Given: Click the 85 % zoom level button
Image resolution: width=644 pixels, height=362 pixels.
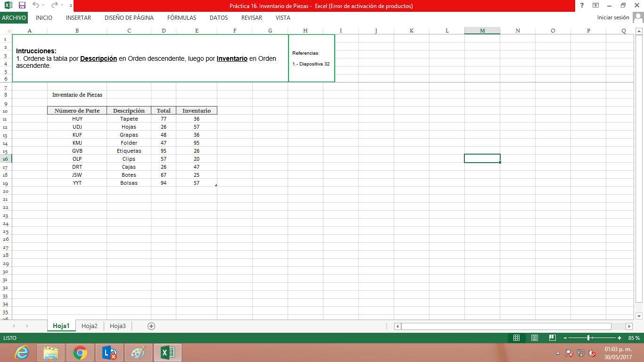Looking at the screenshot, I should pyautogui.click(x=634, y=338).
